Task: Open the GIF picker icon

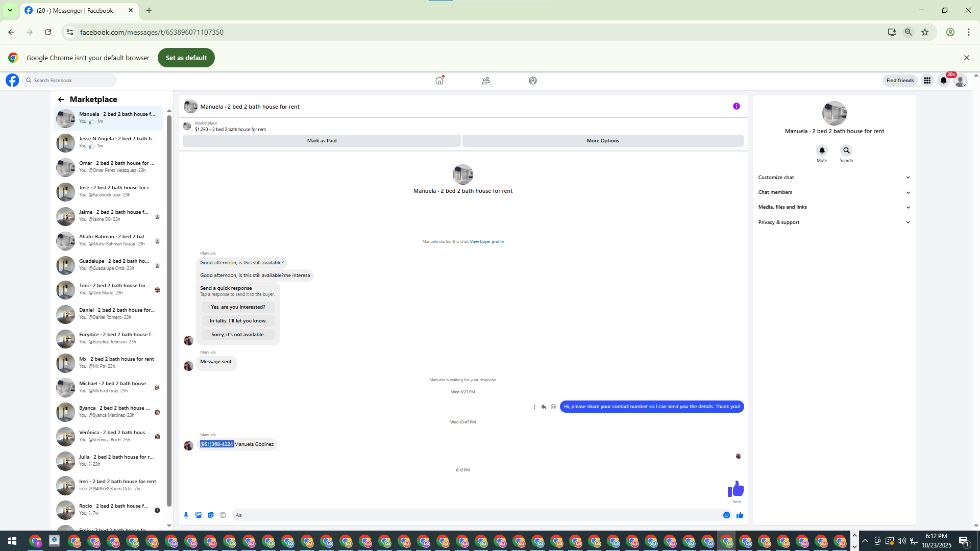Action: [x=223, y=515]
